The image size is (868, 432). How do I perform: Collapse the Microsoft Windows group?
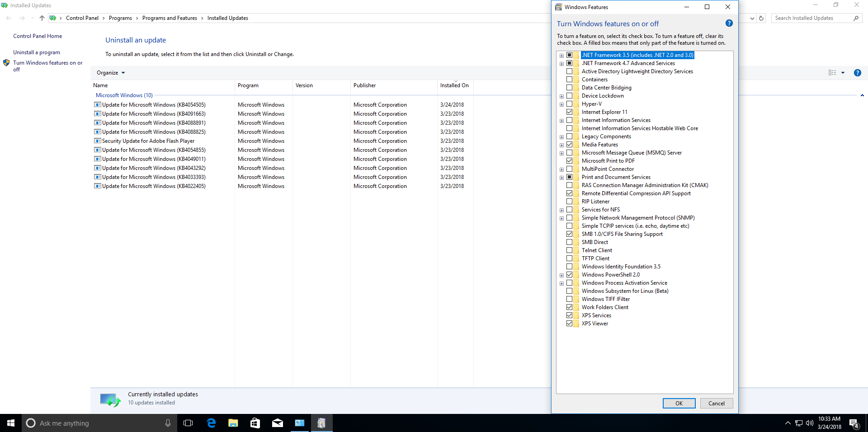862,95
